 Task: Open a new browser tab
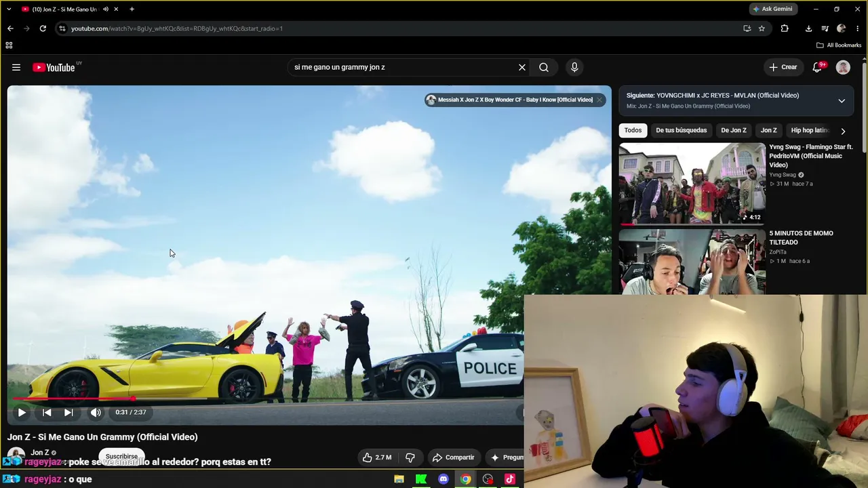tap(132, 9)
